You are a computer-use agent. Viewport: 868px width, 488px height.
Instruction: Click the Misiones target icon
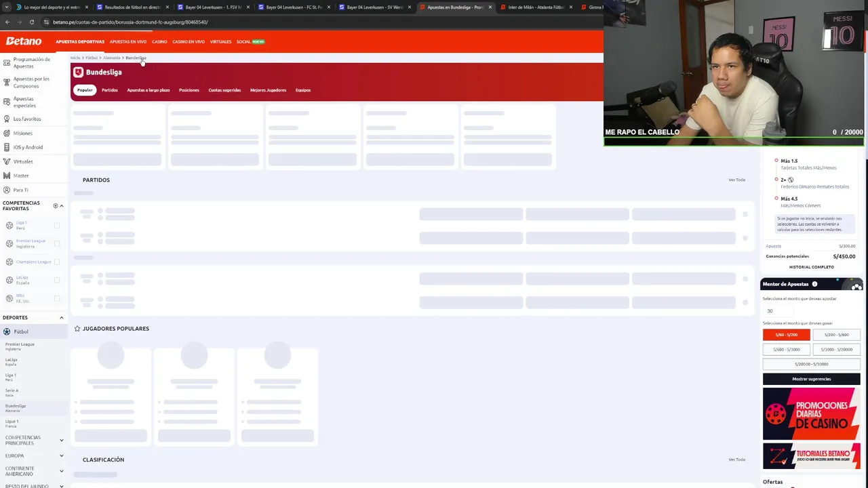(6, 133)
